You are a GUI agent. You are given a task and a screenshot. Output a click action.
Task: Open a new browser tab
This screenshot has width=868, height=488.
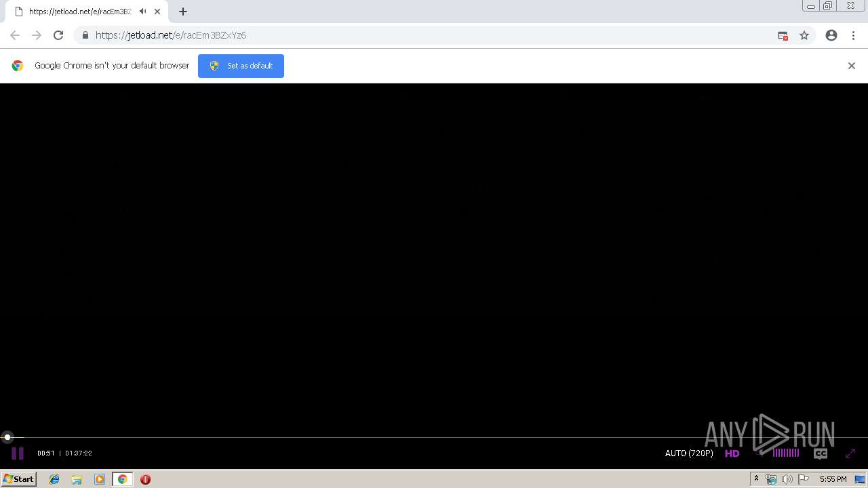(183, 12)
